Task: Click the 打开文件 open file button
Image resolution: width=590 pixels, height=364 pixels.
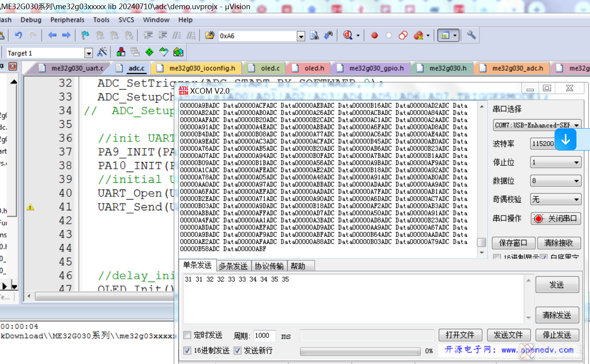Action: (460, 335)
